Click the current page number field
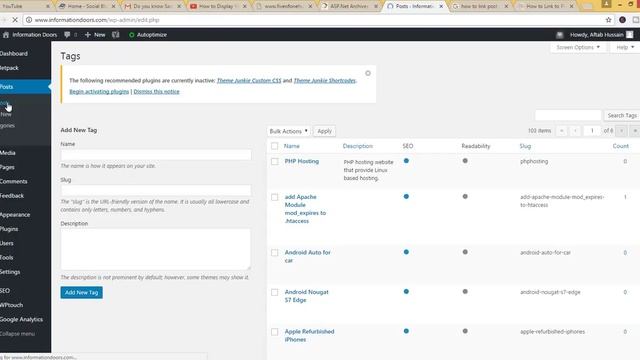This screenshot has height=360, width=640. tap(592, 131)
